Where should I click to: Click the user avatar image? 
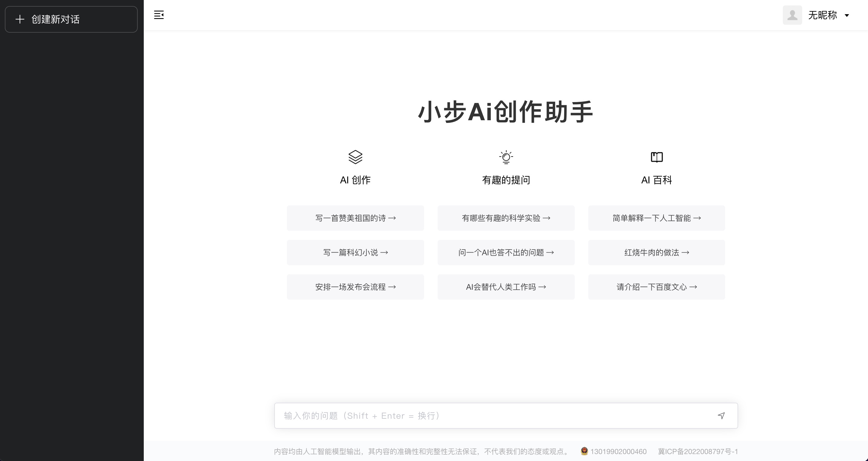click(792, 15)
